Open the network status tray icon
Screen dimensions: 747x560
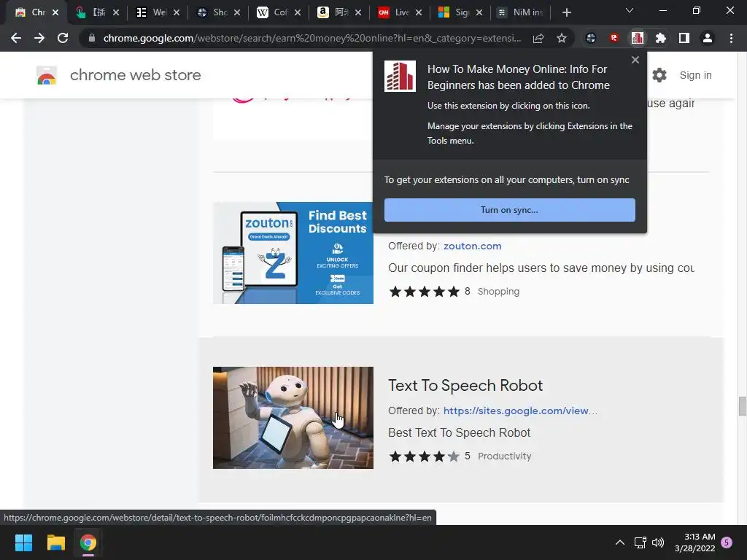click(640, 542)
